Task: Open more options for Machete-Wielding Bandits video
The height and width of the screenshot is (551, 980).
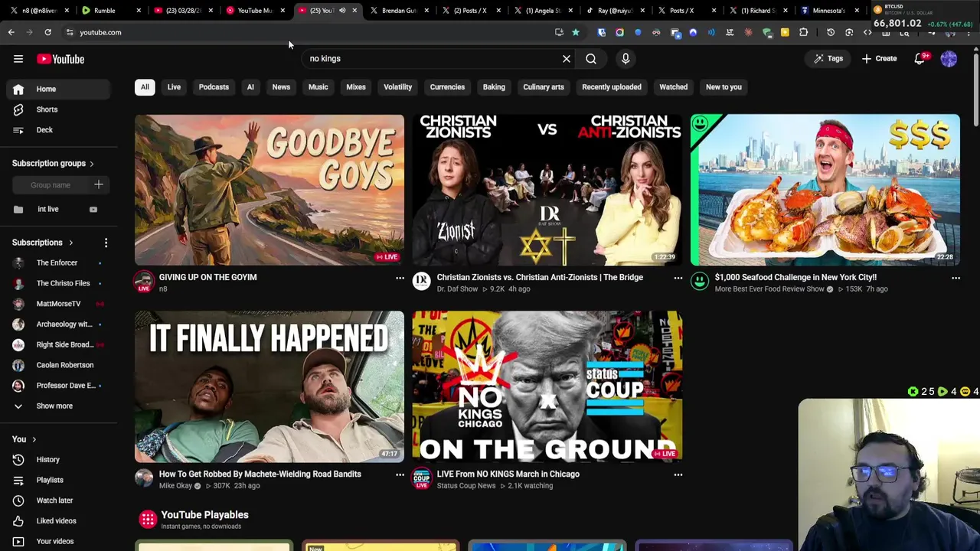Action: [x=400, y=475]
